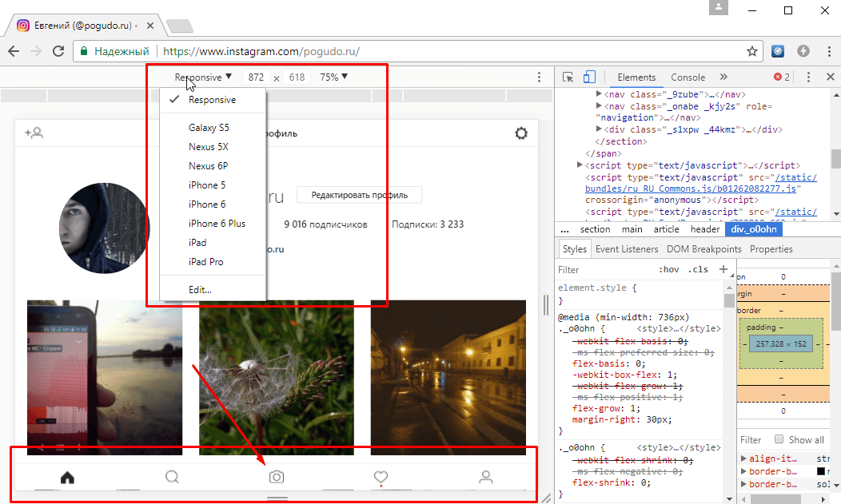Screen dimensions: 841x504
Task: Close the DevTools panel
Action: 831,77
